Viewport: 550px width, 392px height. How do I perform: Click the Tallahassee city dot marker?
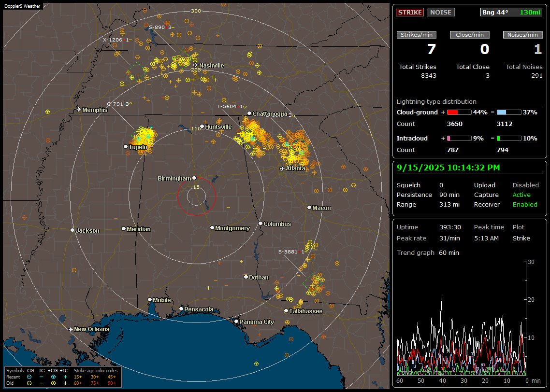(x=286, y=311)
